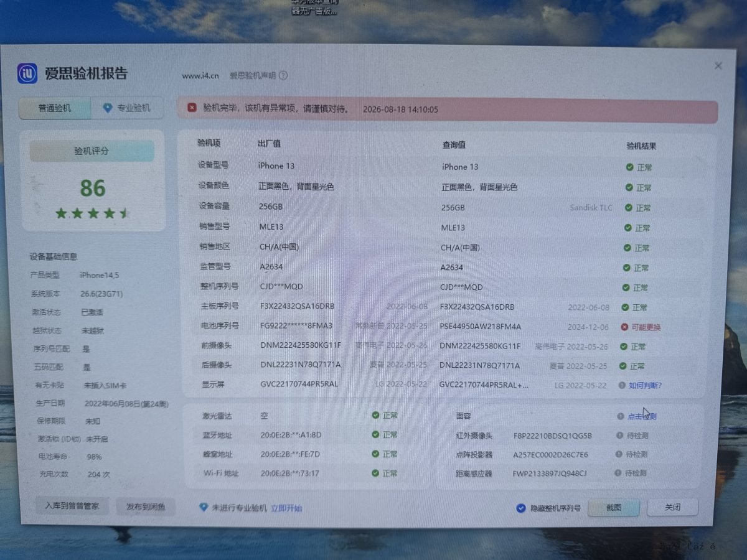747x560 pixels.
Task: Toggle the 隐藏整机序列号 checkbox
Action: (x=521, y=508)
